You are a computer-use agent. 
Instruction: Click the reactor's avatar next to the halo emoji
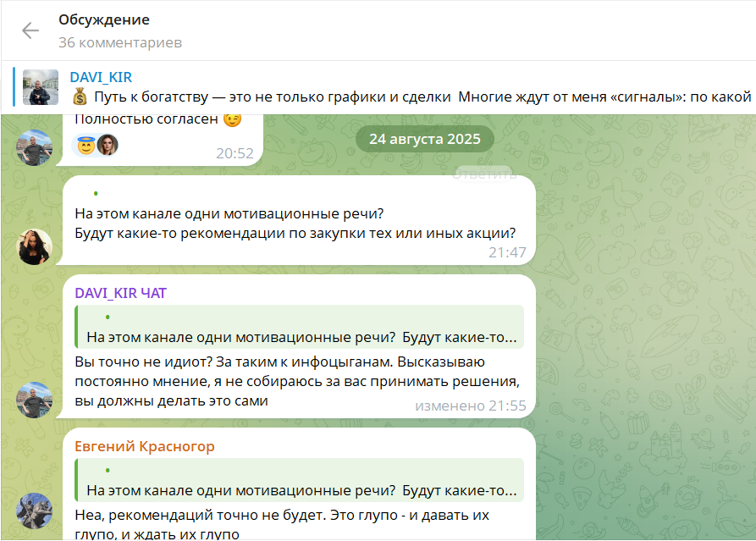pyautogui.click(x=107, y=145)
